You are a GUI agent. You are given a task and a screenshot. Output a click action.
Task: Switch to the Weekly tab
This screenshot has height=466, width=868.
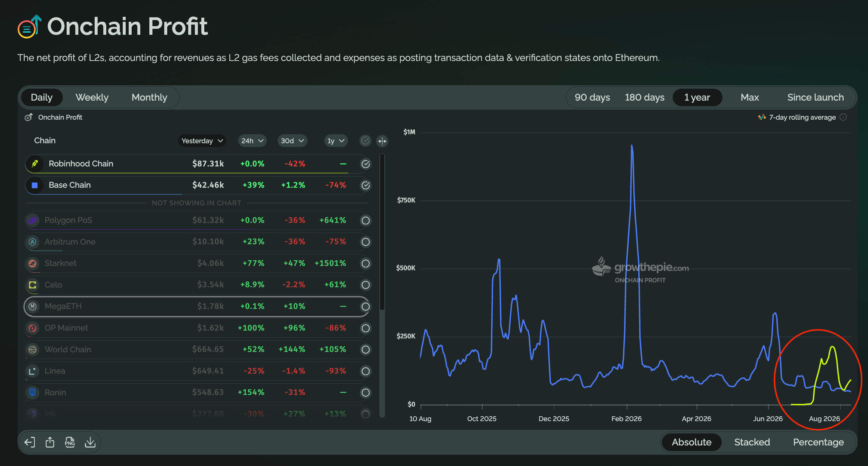pyautogui.click(x=92, y=98)
